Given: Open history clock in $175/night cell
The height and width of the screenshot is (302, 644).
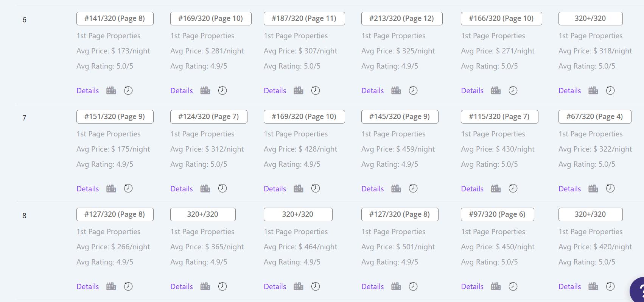Looking at the screenshot, I should click(x=128, y=188).
